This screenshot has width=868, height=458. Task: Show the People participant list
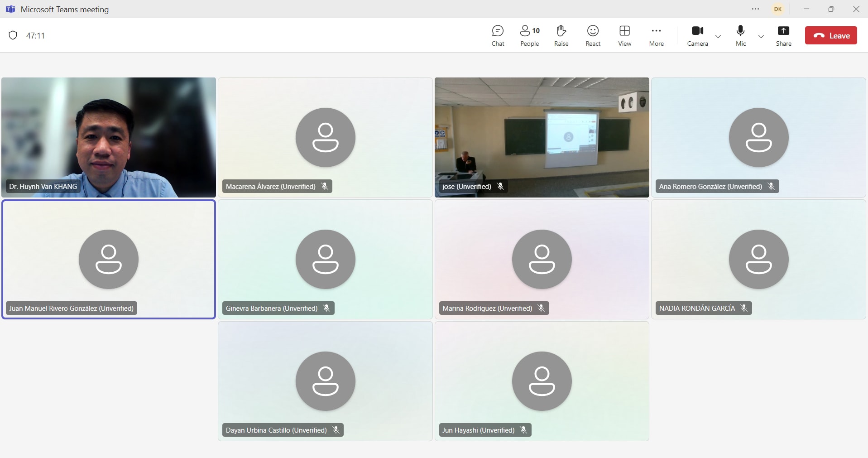point(529,35)
